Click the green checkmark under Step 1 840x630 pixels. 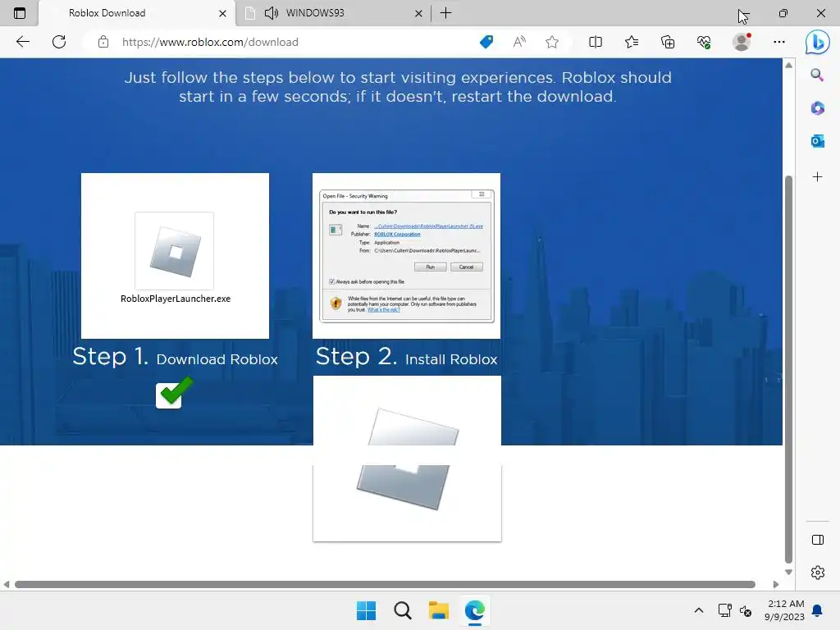(175, 392)
